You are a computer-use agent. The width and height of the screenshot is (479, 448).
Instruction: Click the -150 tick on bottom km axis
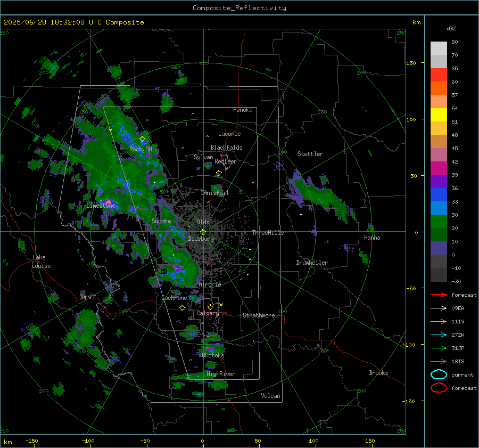click(x=31, y=441)
